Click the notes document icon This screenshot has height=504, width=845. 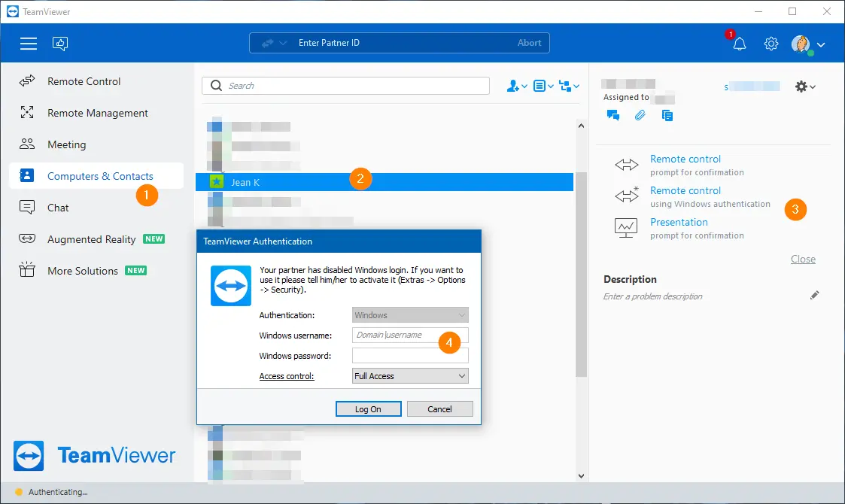[667, 115]
